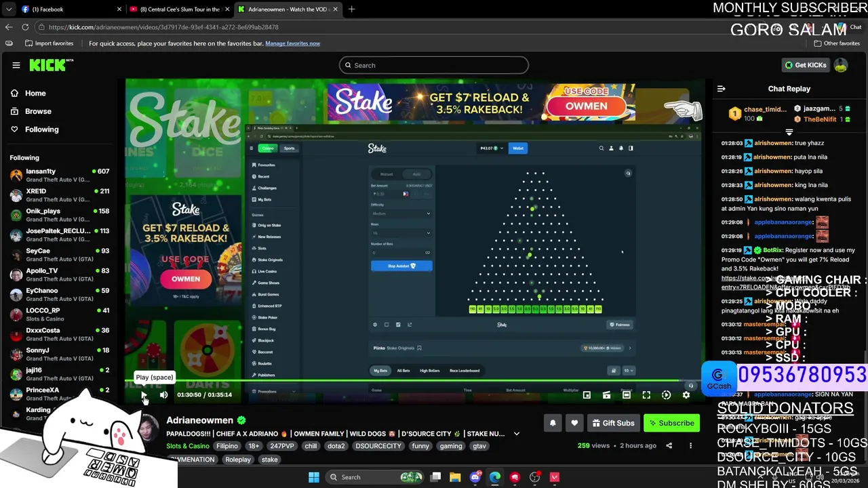Image resolution: width=868 pixels, height=488 pixels.
Task: Open Onik_plays channel in Following list
Action: [60, 215]
